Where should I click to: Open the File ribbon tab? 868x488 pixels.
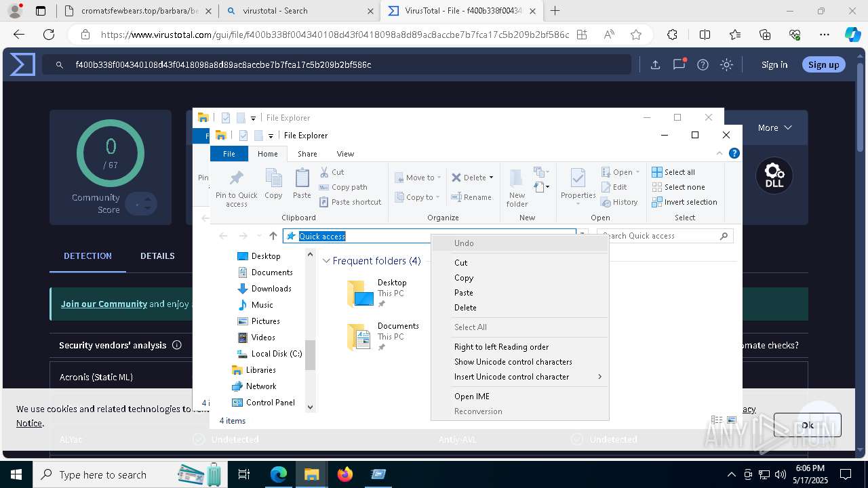(229, 154)
